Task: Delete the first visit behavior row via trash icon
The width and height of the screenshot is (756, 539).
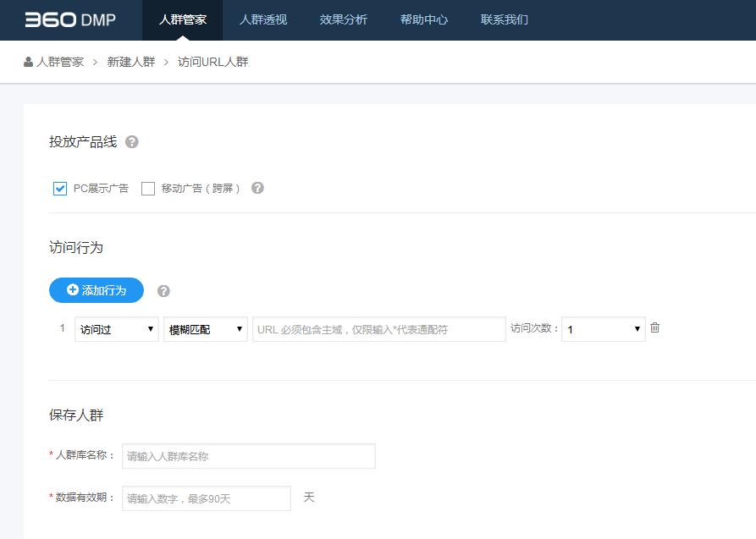Action: tap(655, 327)
